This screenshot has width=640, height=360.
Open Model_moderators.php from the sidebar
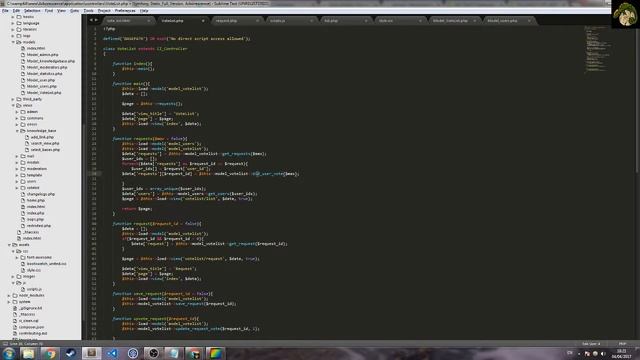[47, 67]
